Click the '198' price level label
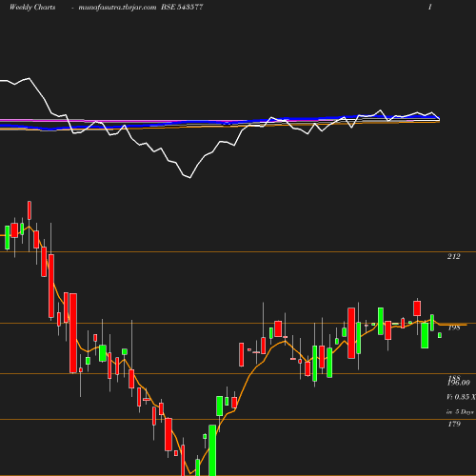Screen dimensions: 476x476 click(x=454, y=327)
